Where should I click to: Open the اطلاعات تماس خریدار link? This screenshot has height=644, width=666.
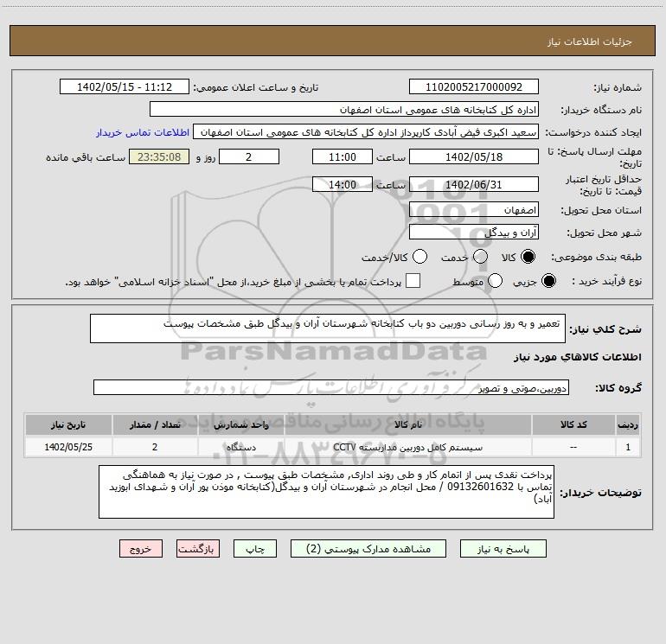143,132
